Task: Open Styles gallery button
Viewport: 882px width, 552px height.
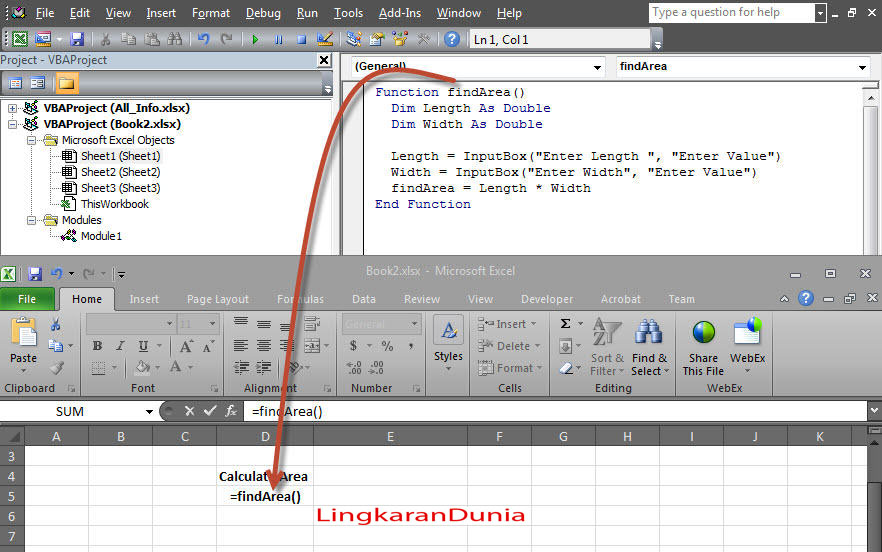Action: pyautogui.click(x=448, y=344)
